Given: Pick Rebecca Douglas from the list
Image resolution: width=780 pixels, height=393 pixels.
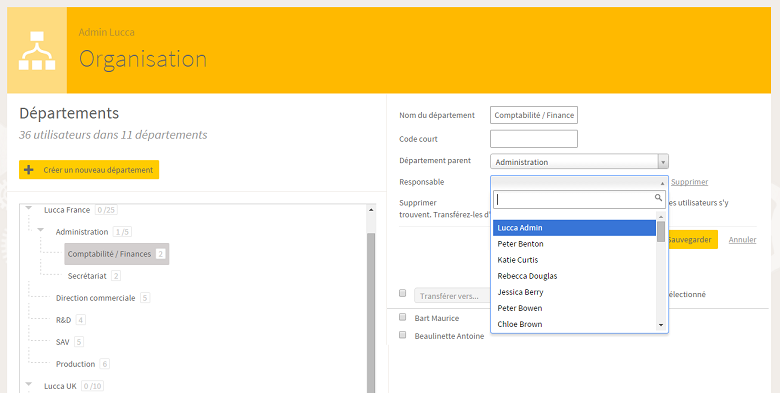Looking at the screenshot, I should [574, 276].
